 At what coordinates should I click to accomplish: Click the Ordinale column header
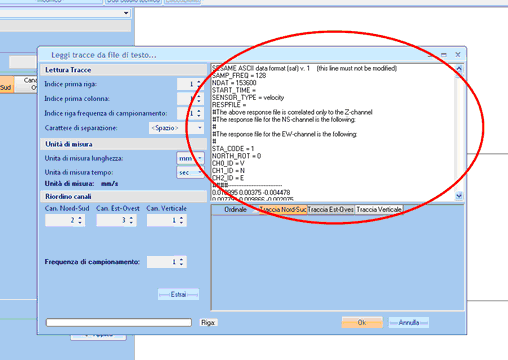point(235,210)
